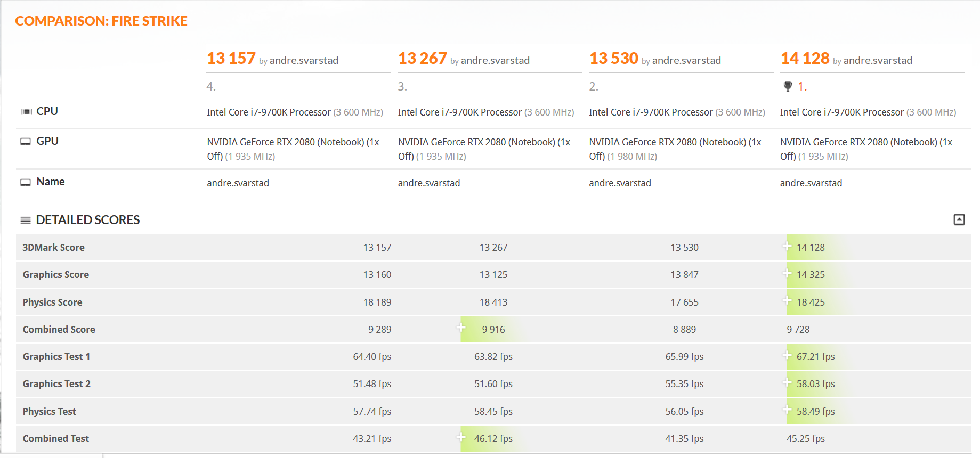Click the Combined Test row label

coord(55,439)
